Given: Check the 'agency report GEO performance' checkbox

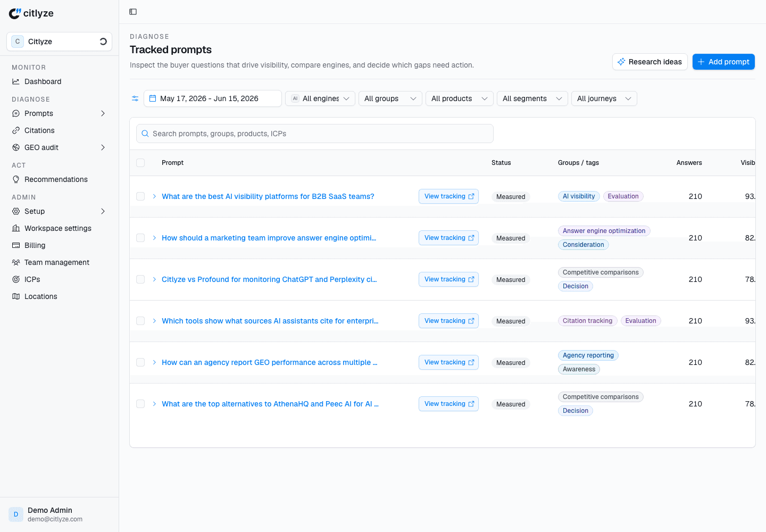Looking at the screenshot, I should (x=140, y=362).
